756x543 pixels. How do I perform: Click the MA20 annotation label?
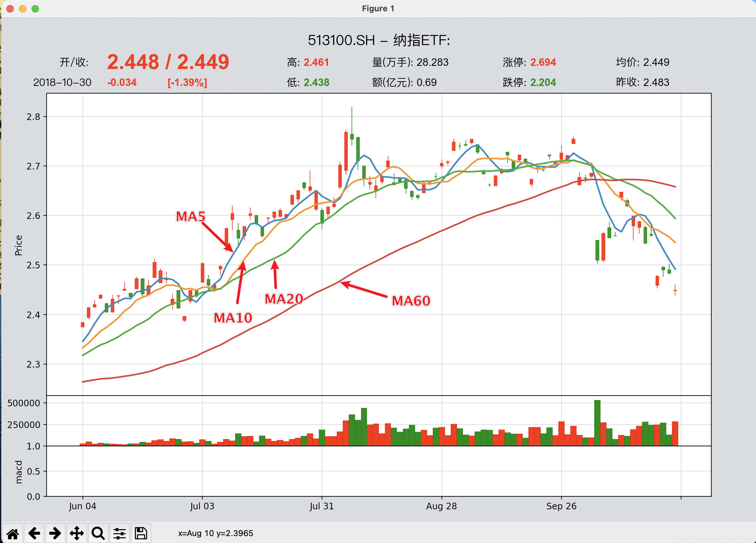(284, 299)
